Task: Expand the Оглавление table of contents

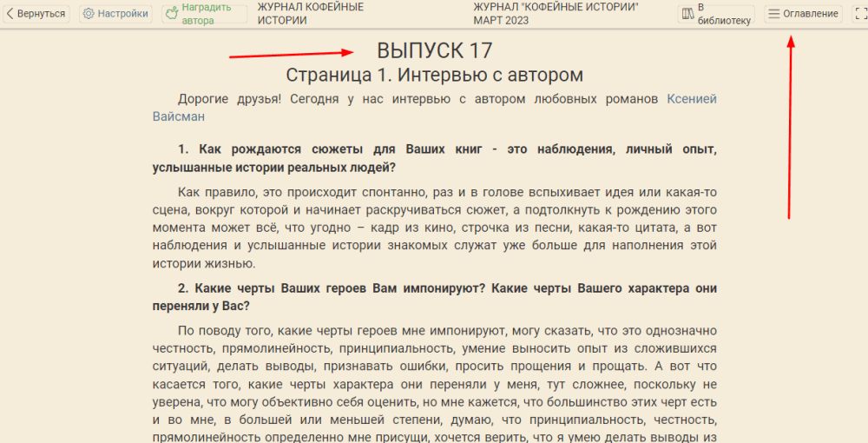Action: [803, 14]
